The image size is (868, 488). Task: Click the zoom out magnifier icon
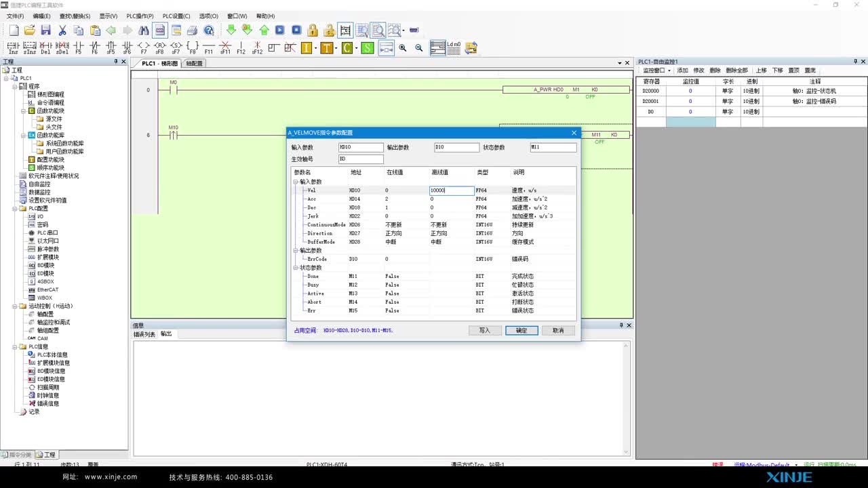(419, 47)
